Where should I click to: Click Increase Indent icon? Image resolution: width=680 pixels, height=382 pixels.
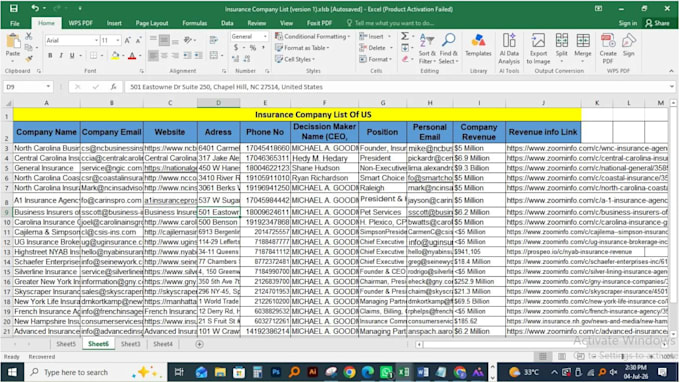tap(198, 56)
